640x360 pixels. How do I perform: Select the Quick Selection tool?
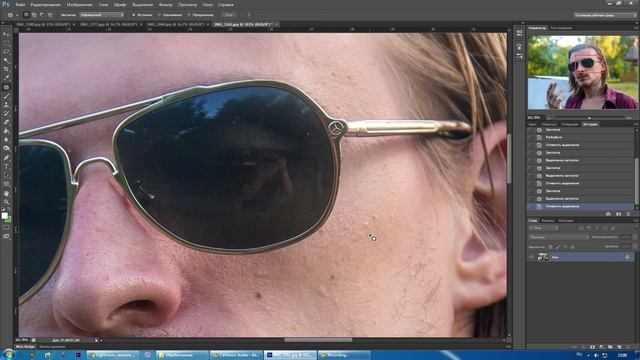pyautogui.click(x=6, y=60)
